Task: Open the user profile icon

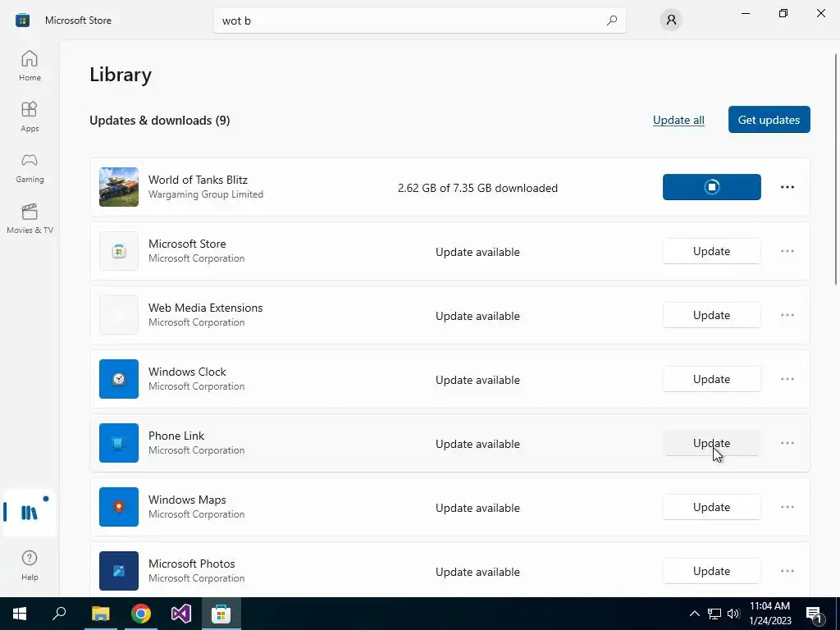Action: [x=671, y=21]
